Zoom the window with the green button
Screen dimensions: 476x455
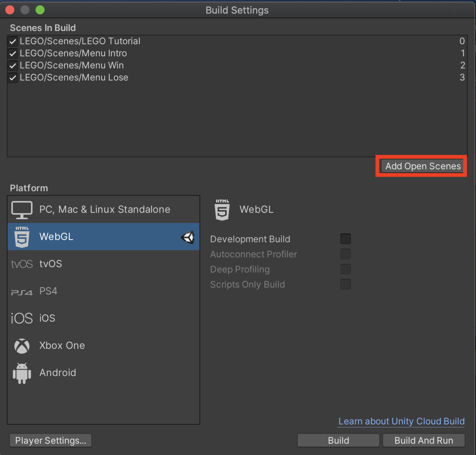[x=40, y=10]
